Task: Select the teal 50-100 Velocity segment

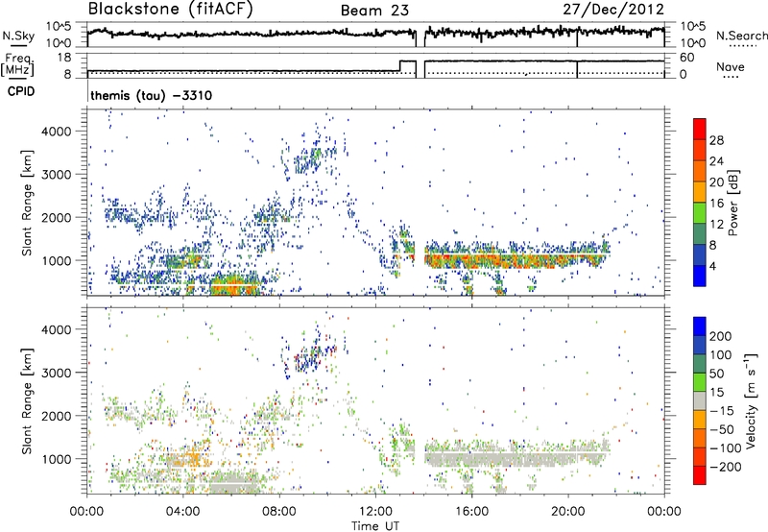Action: 700,364
